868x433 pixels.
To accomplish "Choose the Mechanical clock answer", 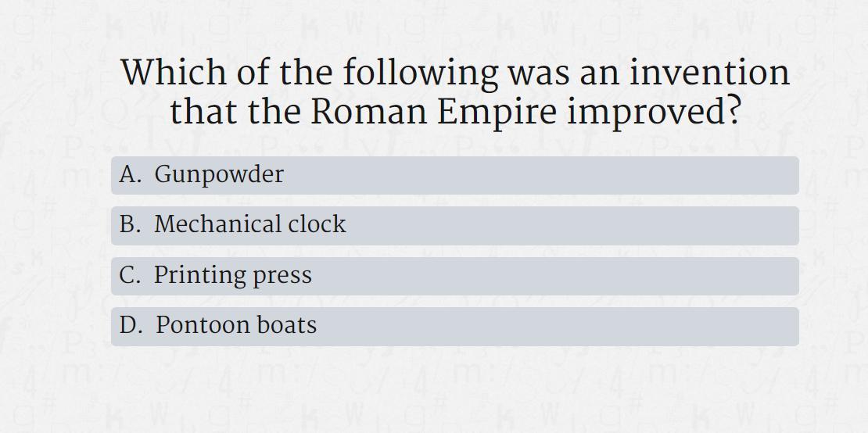I will click(x=454, y=226).
